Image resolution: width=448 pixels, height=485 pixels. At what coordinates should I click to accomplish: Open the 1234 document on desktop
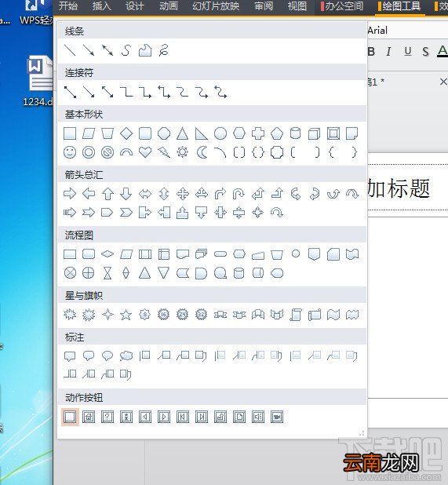pyautogui.click(x=38, y=81)
